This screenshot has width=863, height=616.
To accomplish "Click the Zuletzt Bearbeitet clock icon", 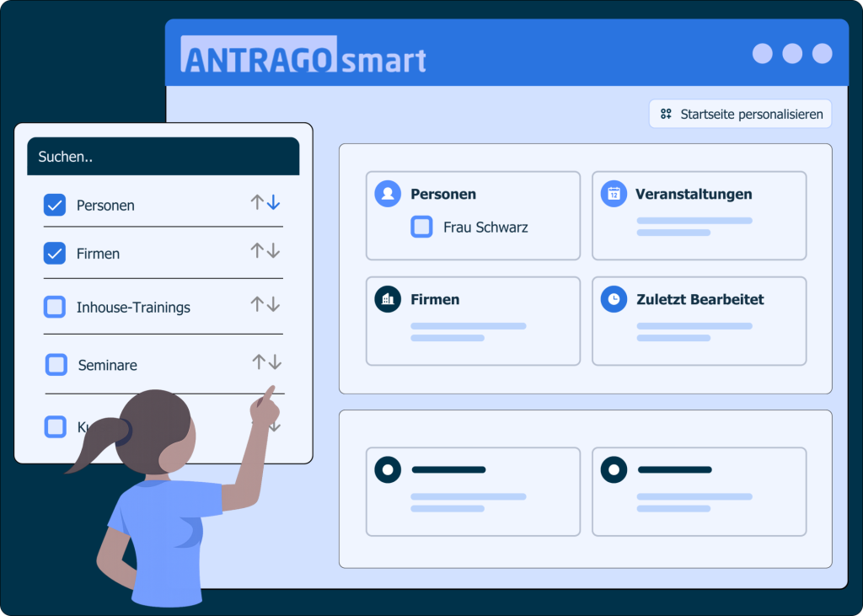I will tap(614, 299).
